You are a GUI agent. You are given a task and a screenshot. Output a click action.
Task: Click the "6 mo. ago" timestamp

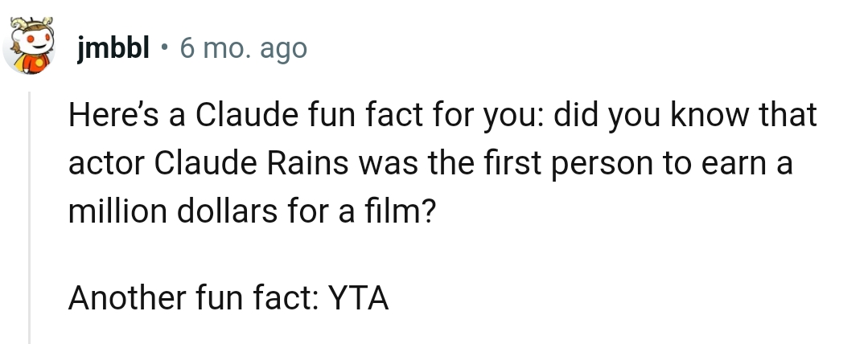tap(244, 50)
